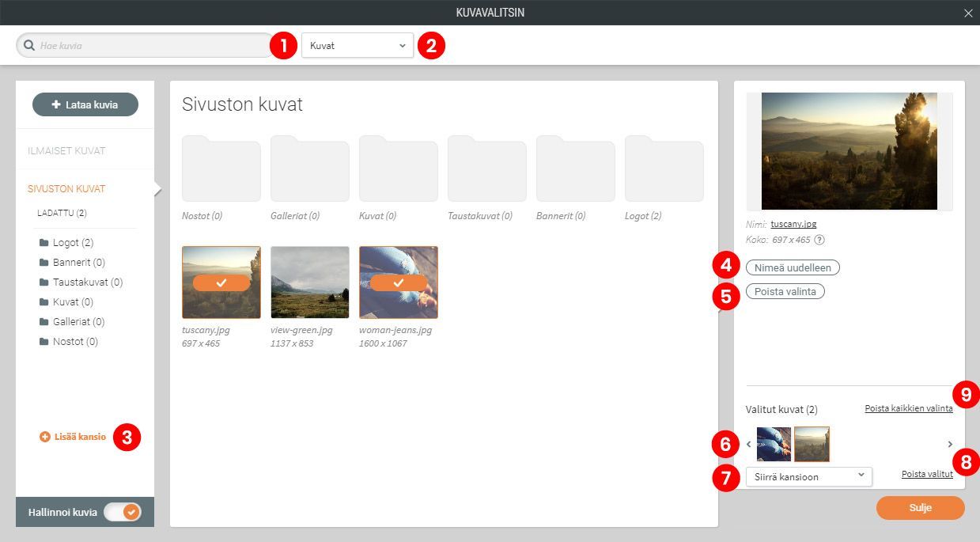Open the Bannerit folder icon in grid
Screen dimensions: 980x542
tap(576, 169)
